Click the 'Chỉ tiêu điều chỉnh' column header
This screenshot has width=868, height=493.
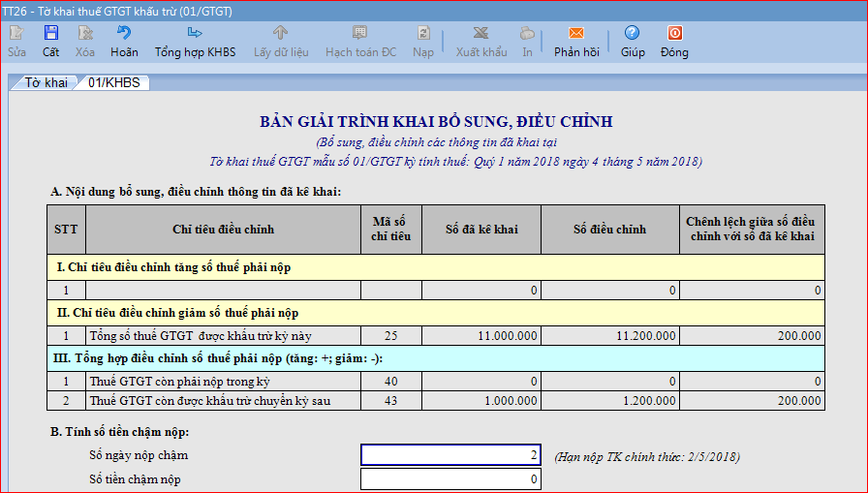click(x=223, y=230)
